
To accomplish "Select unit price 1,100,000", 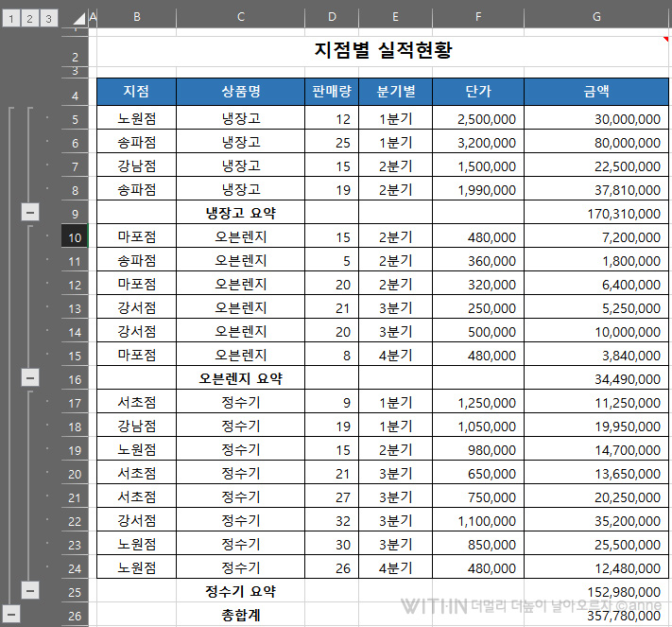I will tap(478, 520).
